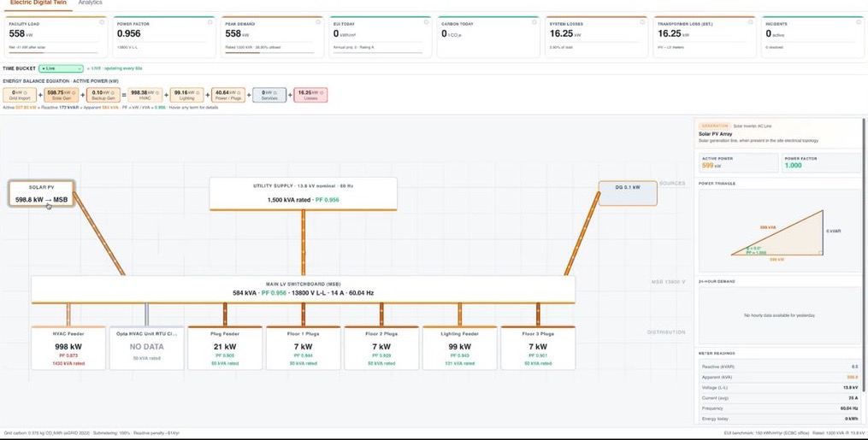Switch to the Analytics tab
The height and width of the screenshot is (440, 868).
[x=91, y=3]
